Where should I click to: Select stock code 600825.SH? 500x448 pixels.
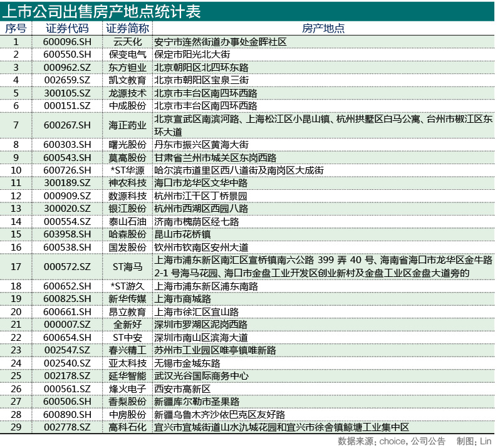[67, 299]
